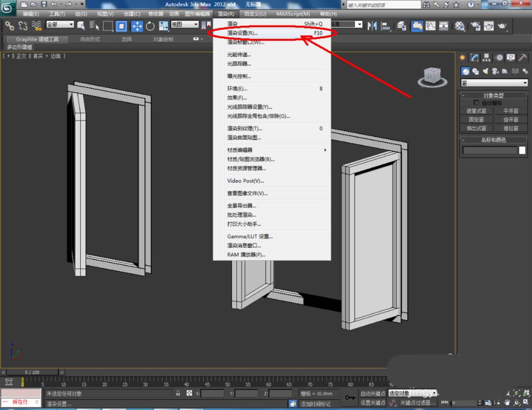Open the 全部 selection filter dropdown
This screenshot has width=532, height=410.
click(x=60, y=24)
